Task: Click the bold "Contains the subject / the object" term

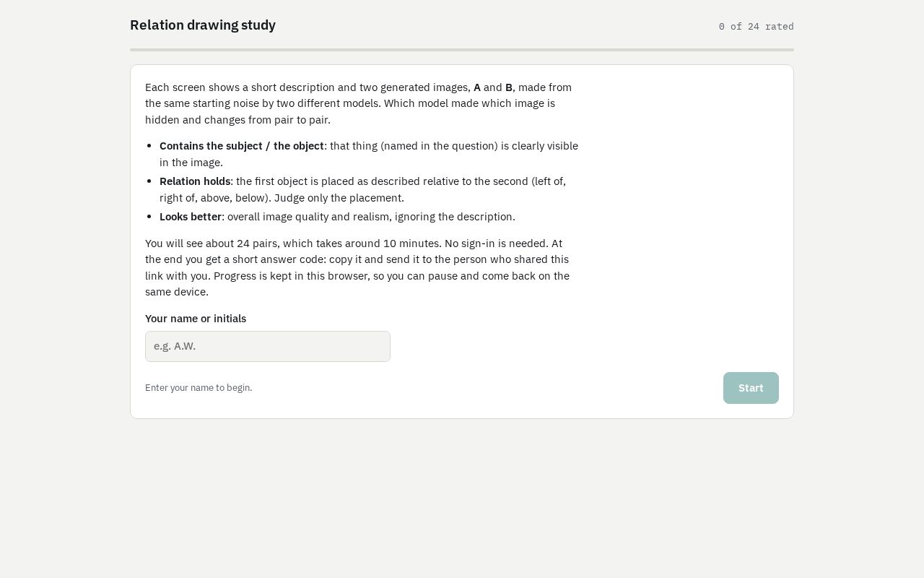Action: tap(242, 146)
